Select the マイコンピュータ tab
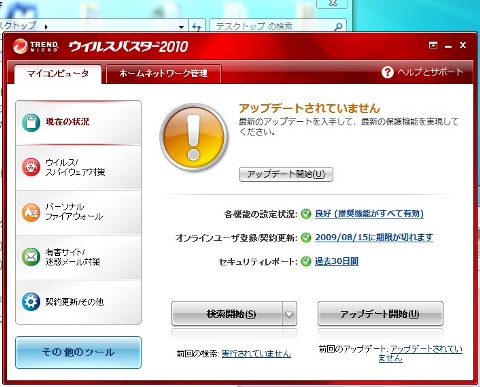Image resolution: width=480 pixels, height=387 pixels. 58,73
